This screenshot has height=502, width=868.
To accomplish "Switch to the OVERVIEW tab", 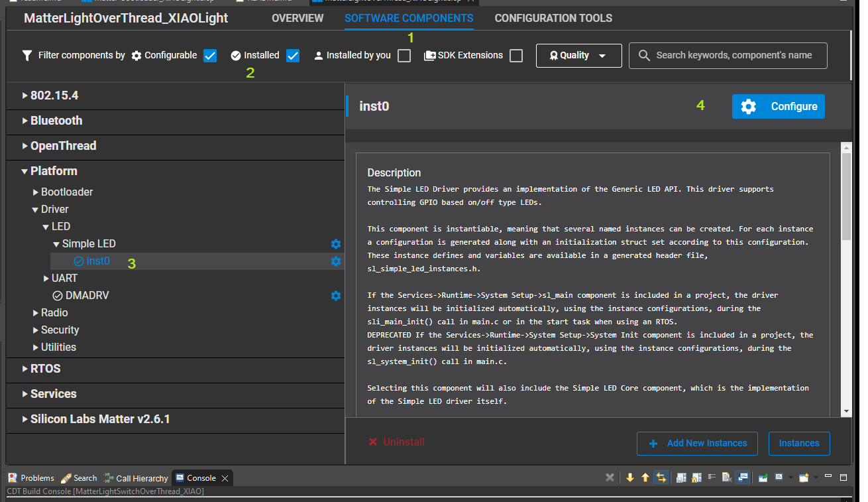I will coord(298,19).
